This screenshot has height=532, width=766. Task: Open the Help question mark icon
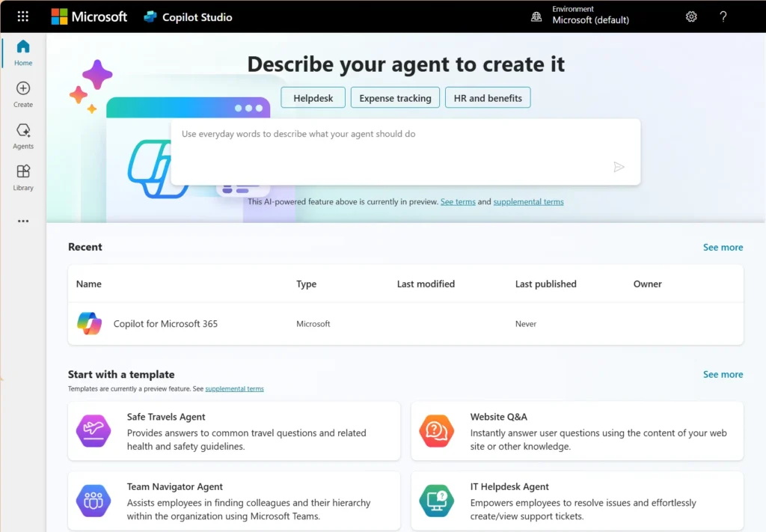coord(723,16)
